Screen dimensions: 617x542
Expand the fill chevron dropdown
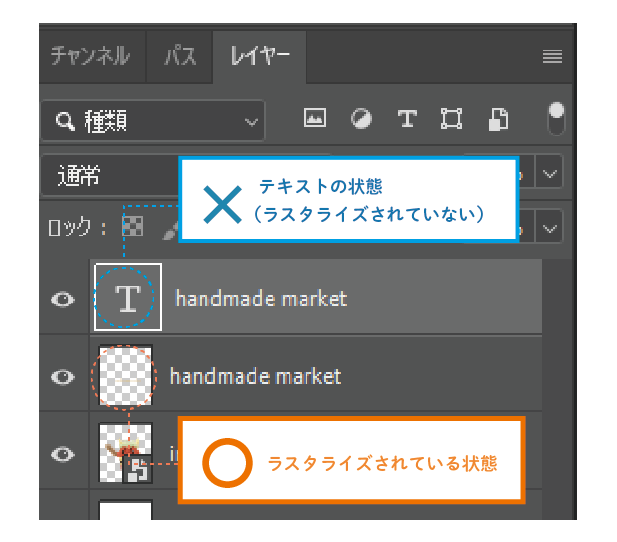click(550, 228)
